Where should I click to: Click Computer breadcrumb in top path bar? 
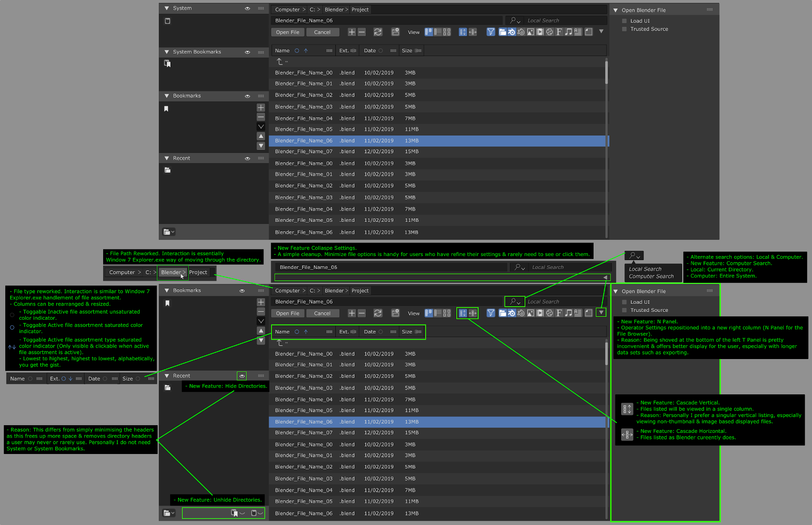pyautogui.click(x=287, y=9)
